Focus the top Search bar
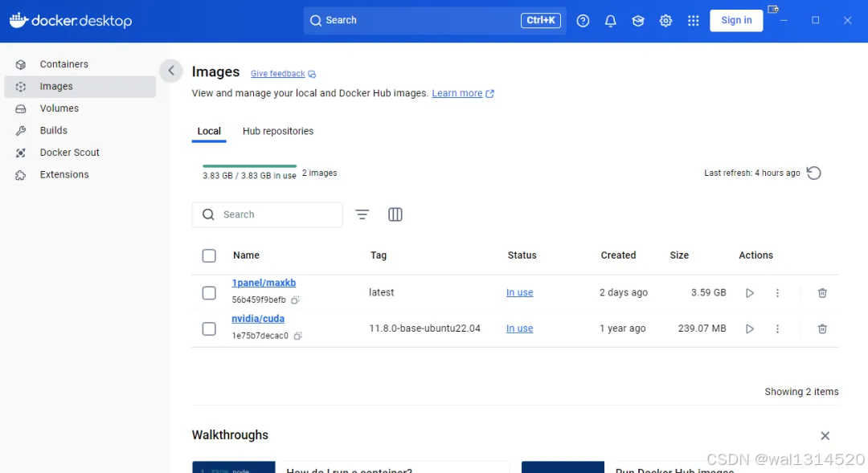This screenshot has width=868, height=473. coord(435,20)
